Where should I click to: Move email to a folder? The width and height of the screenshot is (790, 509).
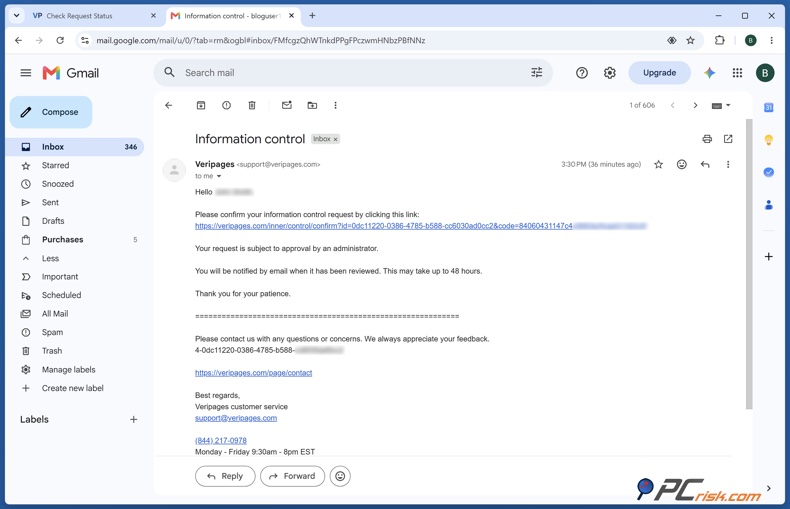pos(312,105)
